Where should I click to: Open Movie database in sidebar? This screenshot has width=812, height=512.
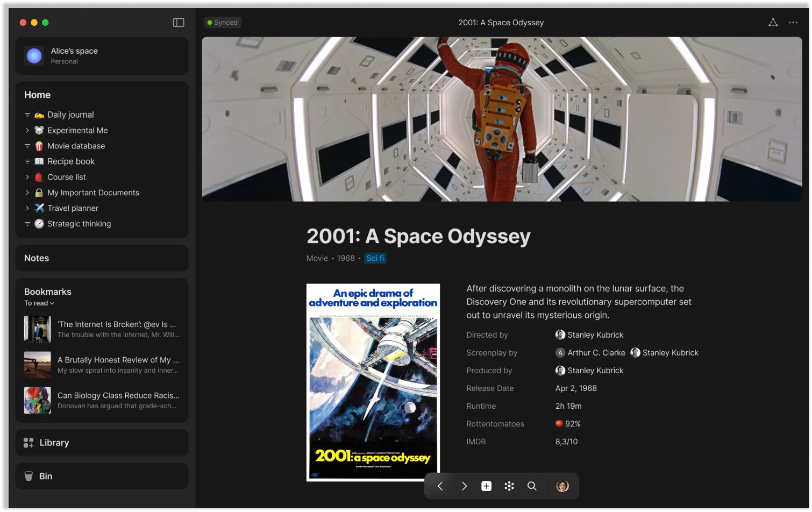[x=76, y=146]
